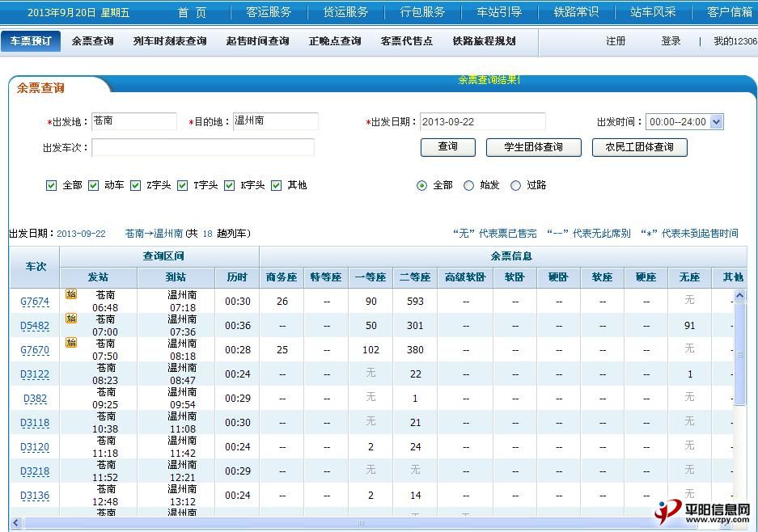The image size is (758, 532).
Task: Open the 行包服务 menu
Action: tap(422, 12)
